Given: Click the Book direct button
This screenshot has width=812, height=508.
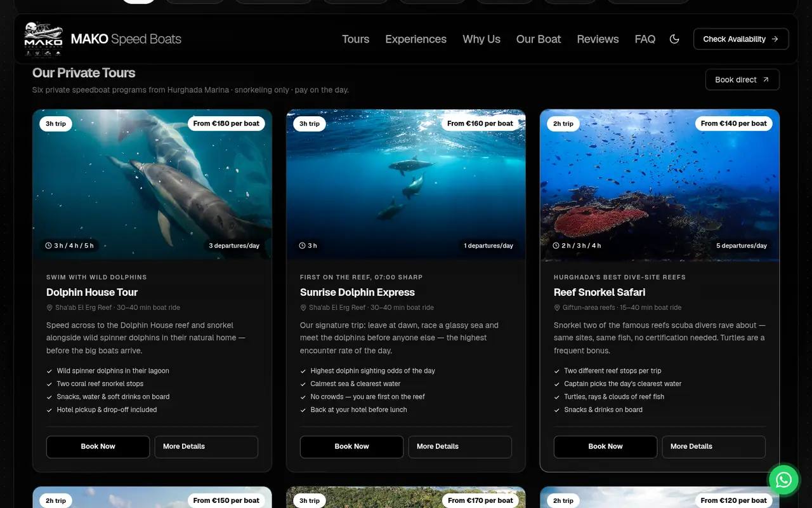Looking at the screenshot, I should (742, 79).
